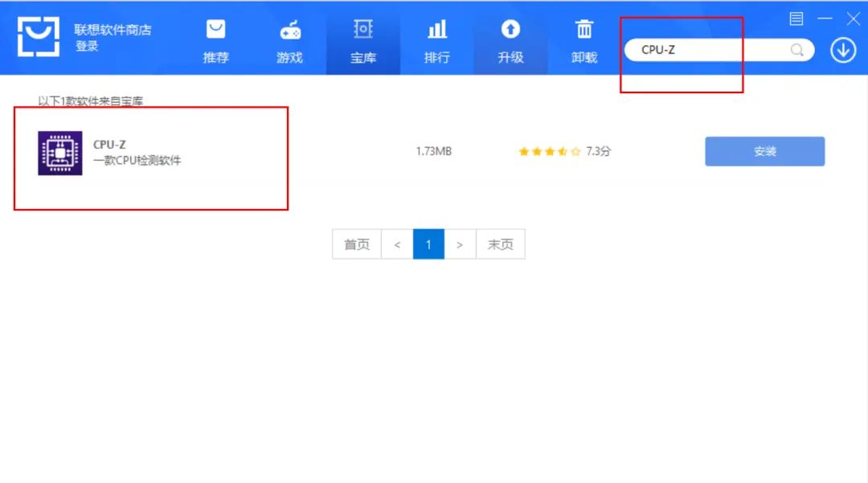Go to 末页 last page
The height and width of the screenshot is (483, 868).
tap(501, 244)
